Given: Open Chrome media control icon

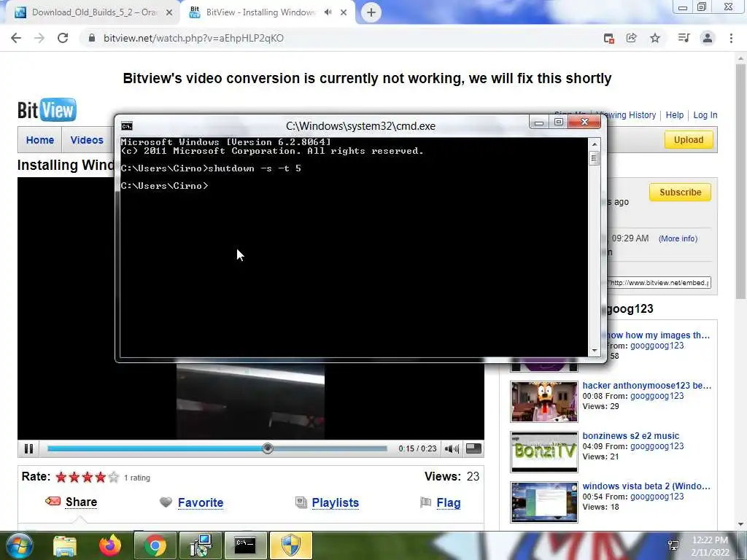Looking at the screenshot, I should pyautogui.click(x=684, y=38).
